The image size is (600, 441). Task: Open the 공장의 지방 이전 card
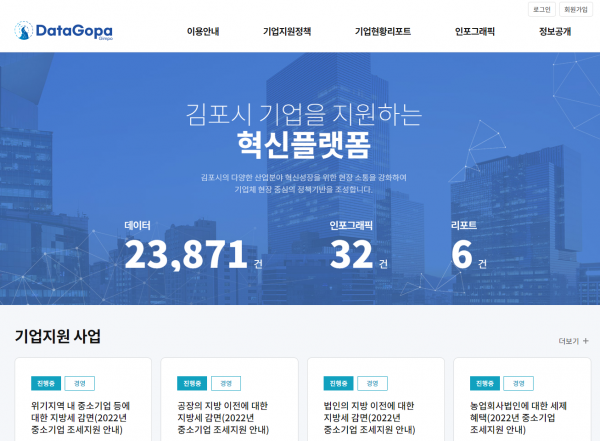226,412
